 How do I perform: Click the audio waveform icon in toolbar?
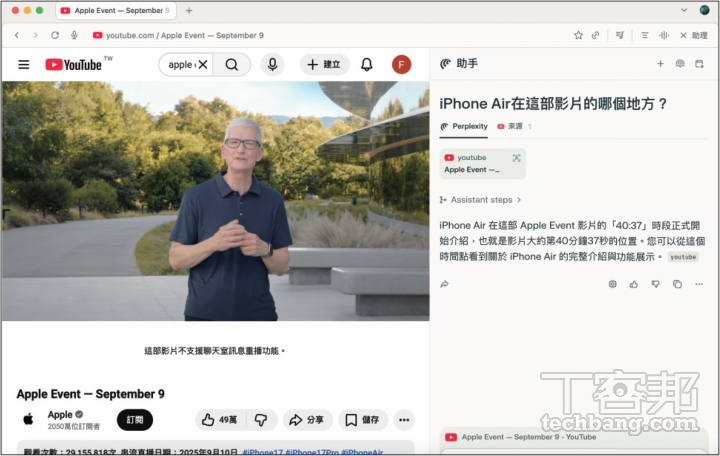pos(664,35)
